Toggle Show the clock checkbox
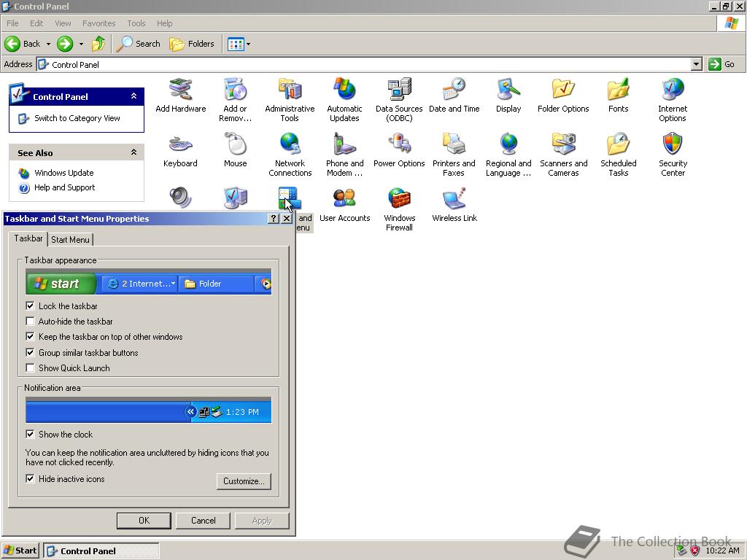The width and height of the screenshot is (747, 560). point(30,435)
